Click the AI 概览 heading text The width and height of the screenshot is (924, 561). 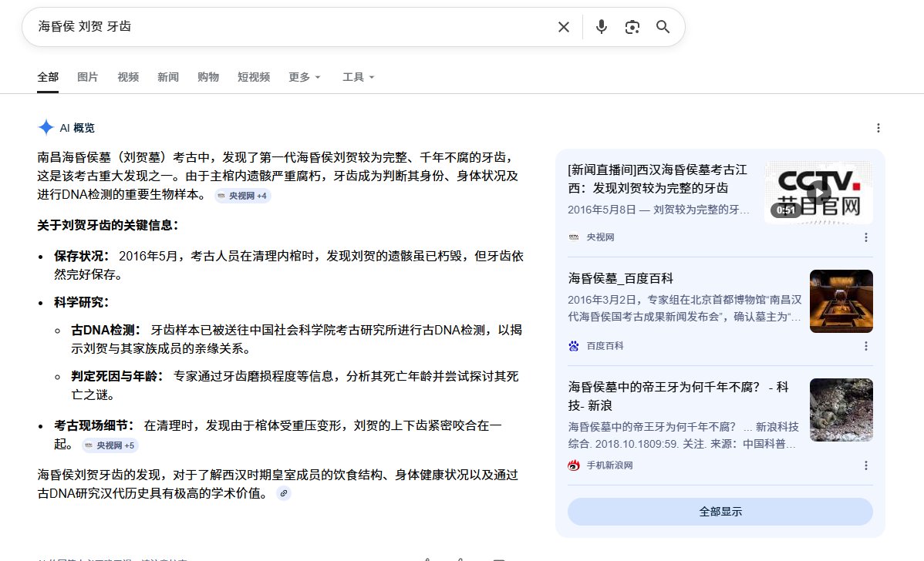coord(77,128)
